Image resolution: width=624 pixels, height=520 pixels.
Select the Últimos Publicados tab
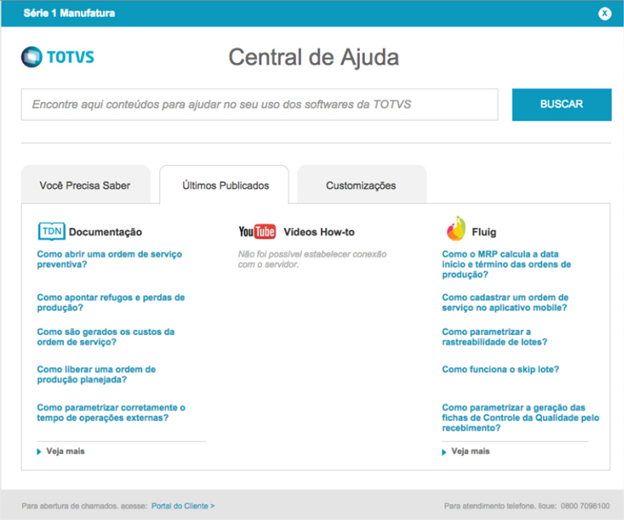coord(224,185)
